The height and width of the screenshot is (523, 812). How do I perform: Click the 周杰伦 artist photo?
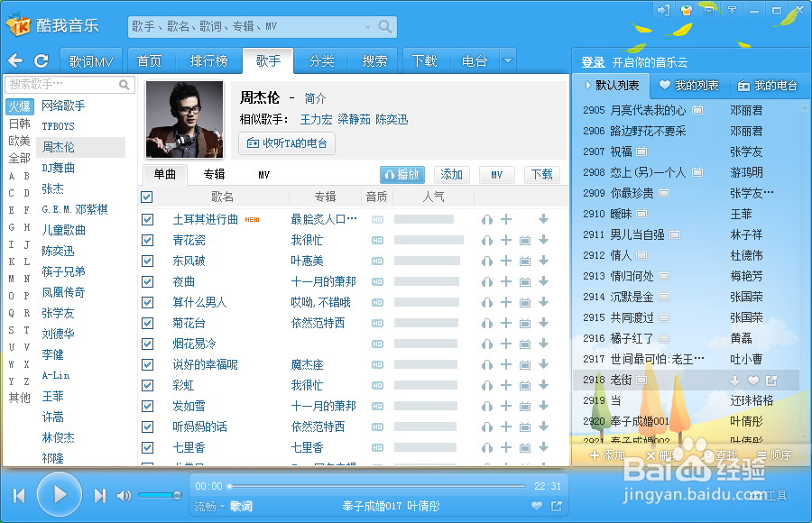(x=184, y=119)
